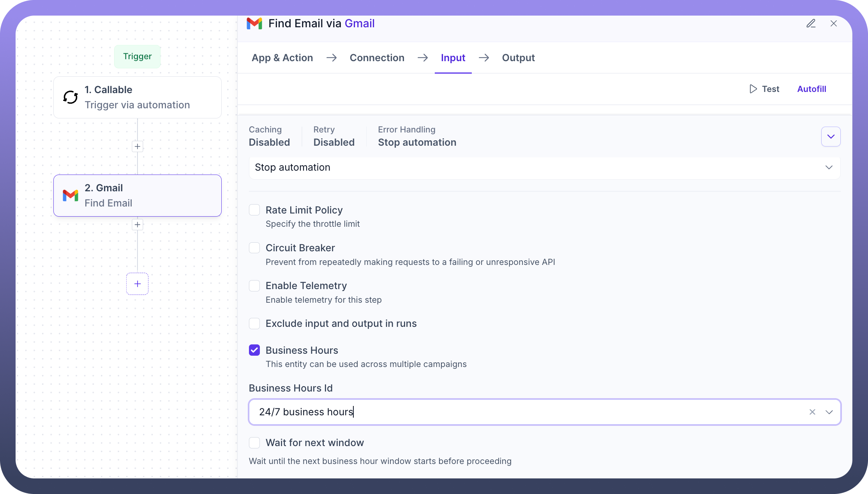868x494 pixels.
Task: Clear the Business Hours Id selection
Action: point(812,412)
